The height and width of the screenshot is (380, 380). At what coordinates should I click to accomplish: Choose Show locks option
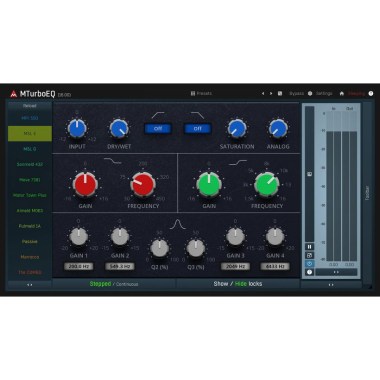coord(221,284)
